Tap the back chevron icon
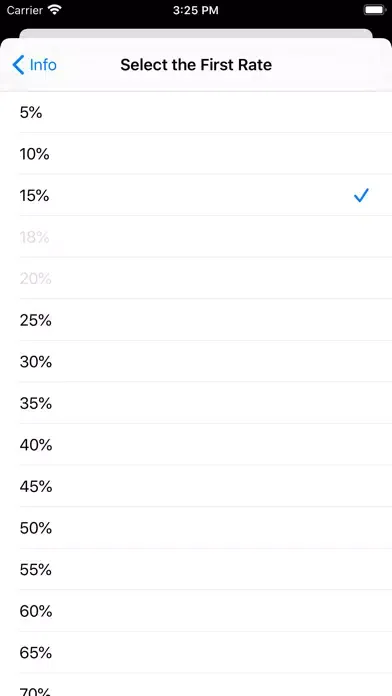Image resolution: width=392 pixels, height=696 pixels. coord(18,65)
